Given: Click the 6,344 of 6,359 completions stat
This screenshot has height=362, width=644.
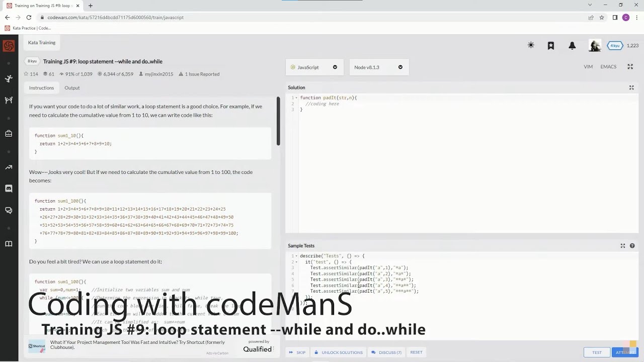Looking at the screenshot, I should coord(115,74).
